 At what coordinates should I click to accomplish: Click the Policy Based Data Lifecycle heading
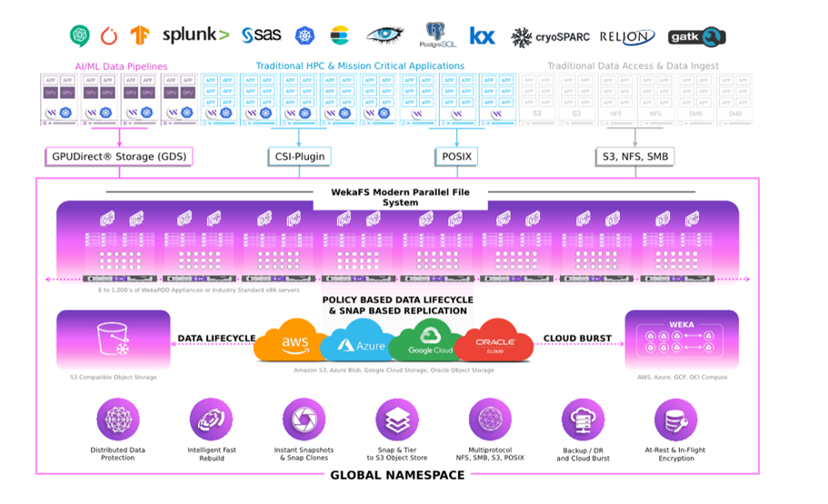pyautogui.click(x=397, y=305)
